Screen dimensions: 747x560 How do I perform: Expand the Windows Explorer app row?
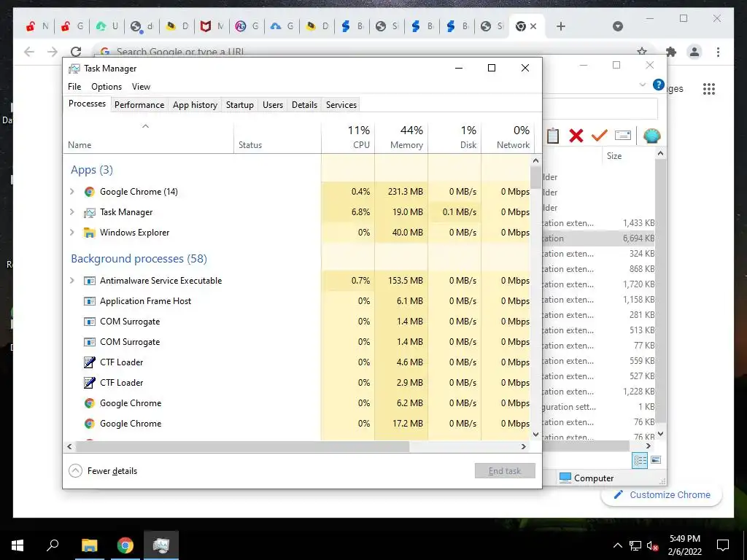(72, 233)
